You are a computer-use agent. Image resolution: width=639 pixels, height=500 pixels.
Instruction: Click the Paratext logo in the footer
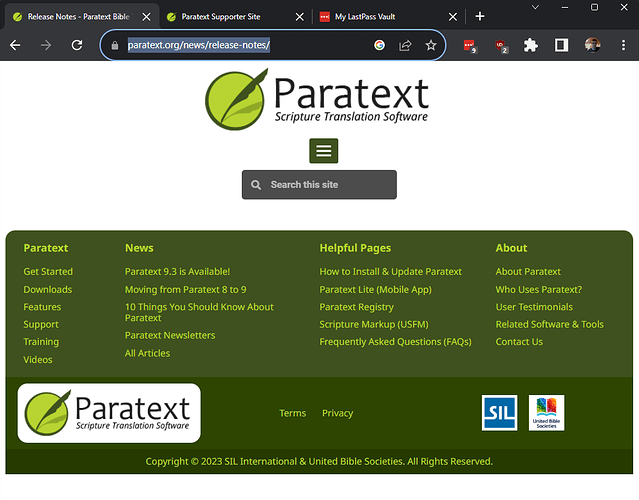click(x=109, y=413)
